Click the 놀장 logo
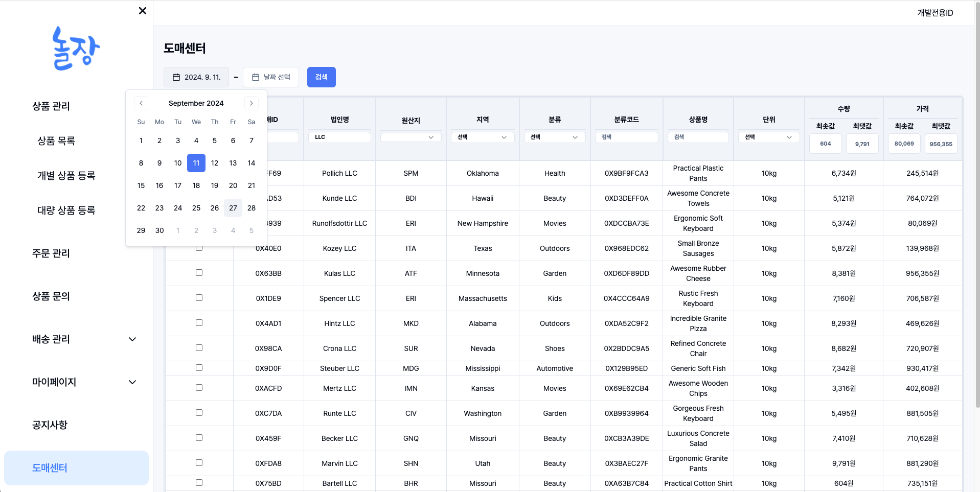Viewport: 980px width, 492px height. point(76,49)
